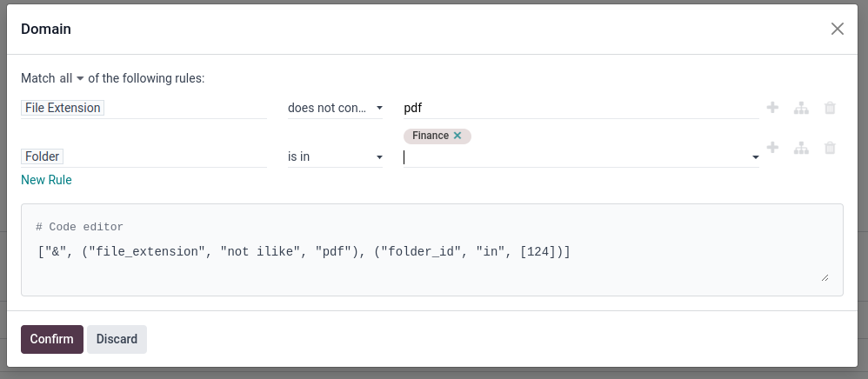Expand the 'does not contain' operator dropdown
This screenshot has width=868, height=379.
[336, 108]
